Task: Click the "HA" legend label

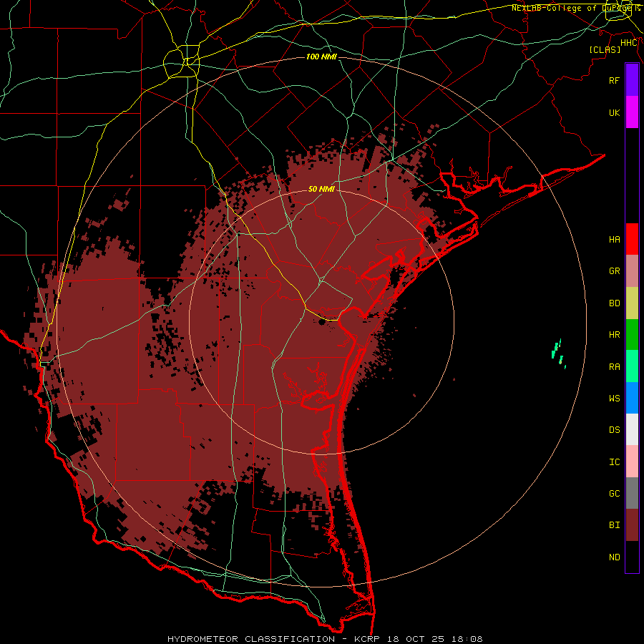Action: pyautogui.click(x=615, y=240)
